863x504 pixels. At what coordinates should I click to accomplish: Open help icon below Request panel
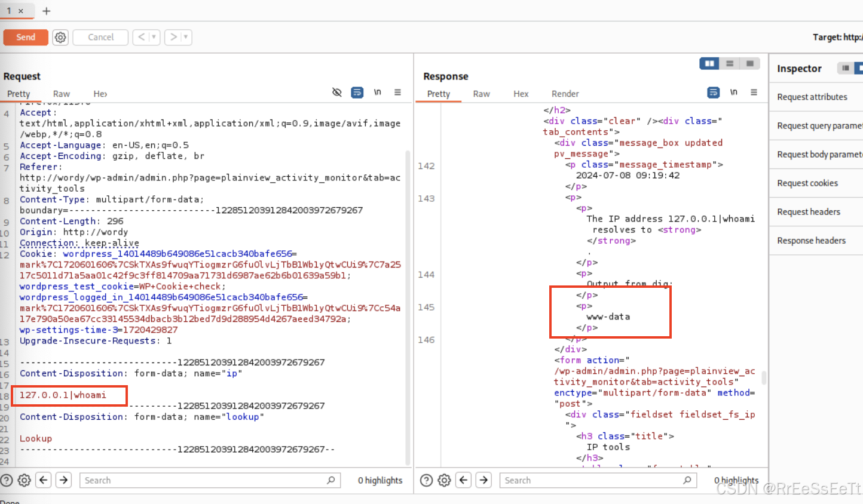7,480
